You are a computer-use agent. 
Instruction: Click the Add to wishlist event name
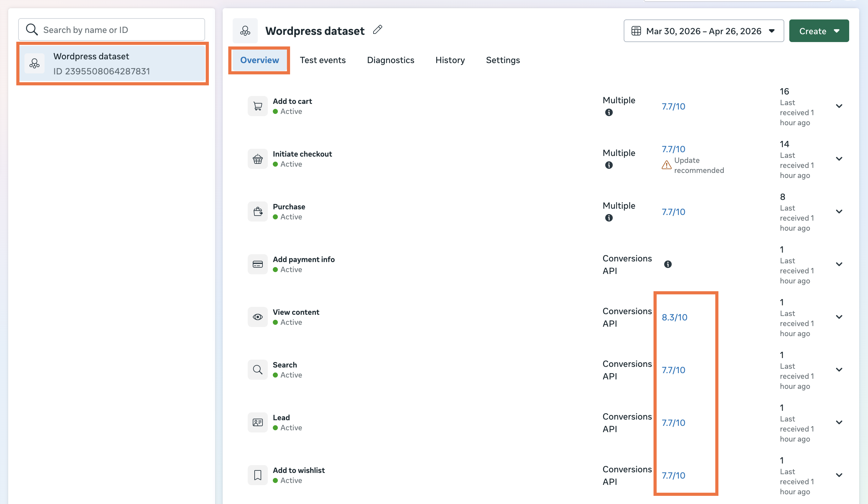click(299, 470)
